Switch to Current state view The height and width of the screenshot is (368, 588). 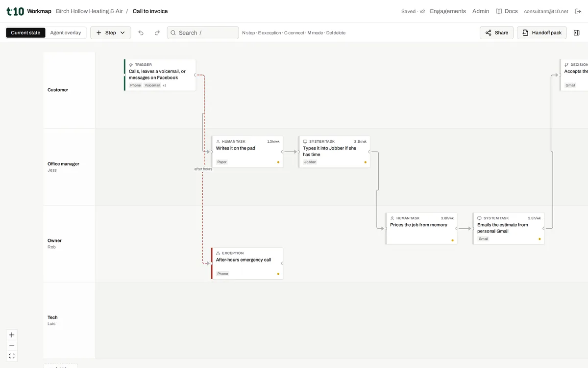pos(25,33)
